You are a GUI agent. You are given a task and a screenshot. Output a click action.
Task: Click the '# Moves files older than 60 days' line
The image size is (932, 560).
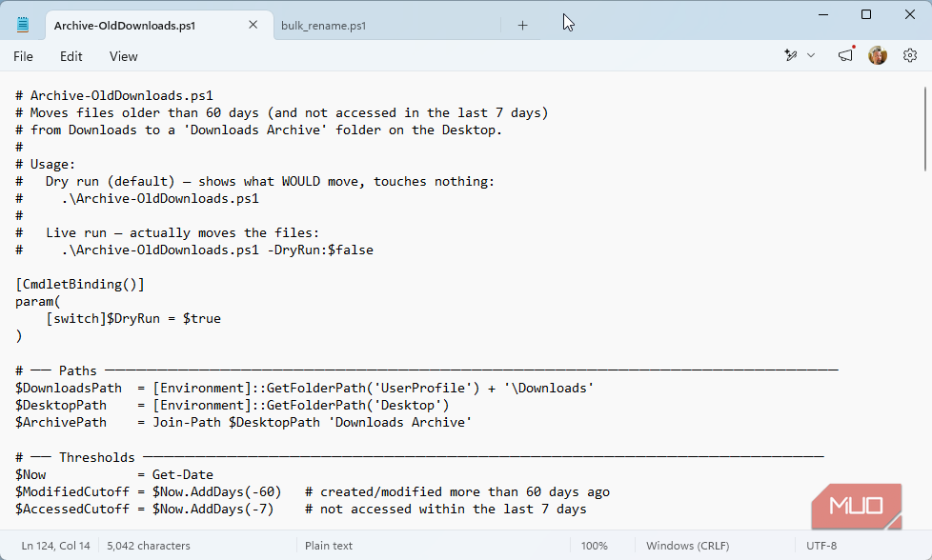(x=282, y=112)
